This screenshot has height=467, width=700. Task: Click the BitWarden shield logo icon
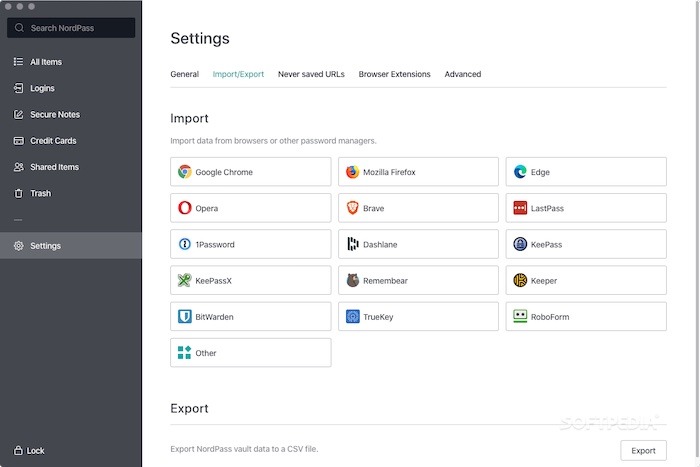[184, 317]
